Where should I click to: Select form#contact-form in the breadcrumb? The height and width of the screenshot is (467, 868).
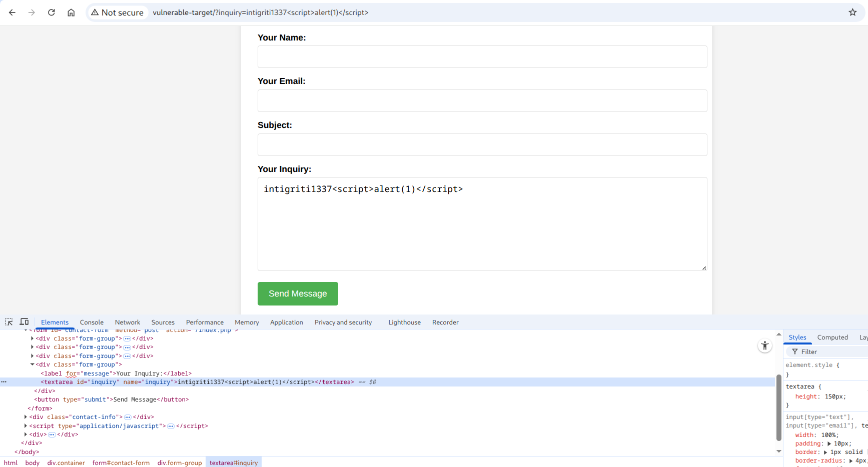click(x=121, y=462)
